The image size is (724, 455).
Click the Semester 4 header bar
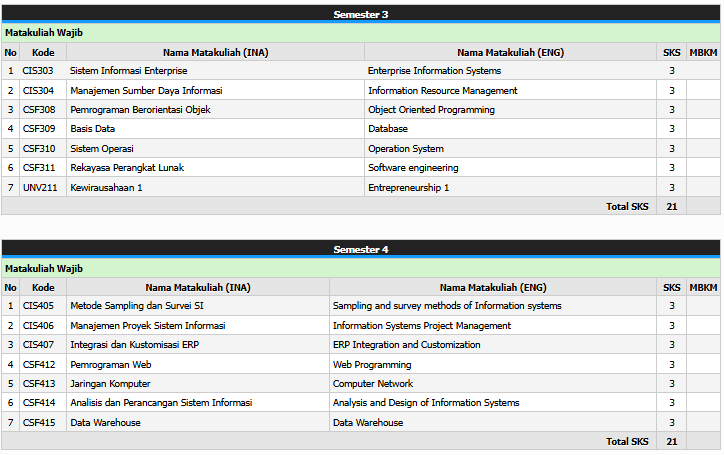point(361,249)
